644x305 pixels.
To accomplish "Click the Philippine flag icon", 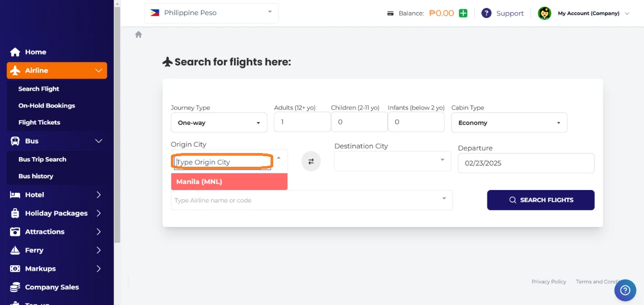I will (x=155, y=13).
